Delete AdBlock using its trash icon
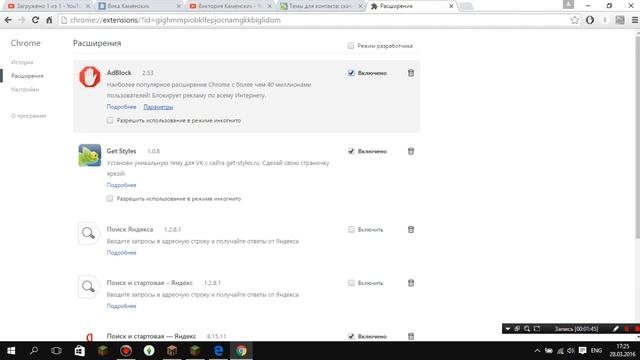This screenshot has width=640, height=360. [x=411, y=73]
